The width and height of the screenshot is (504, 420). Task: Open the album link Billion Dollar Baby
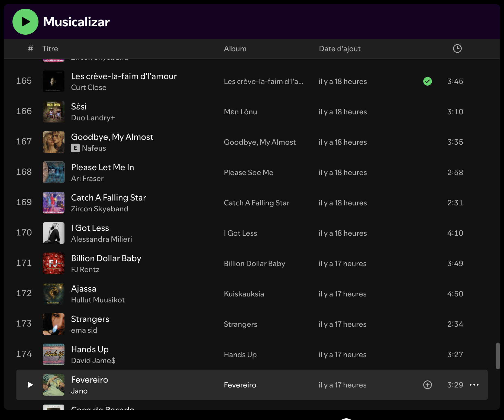pyautogui.click(x=254, y=264)
